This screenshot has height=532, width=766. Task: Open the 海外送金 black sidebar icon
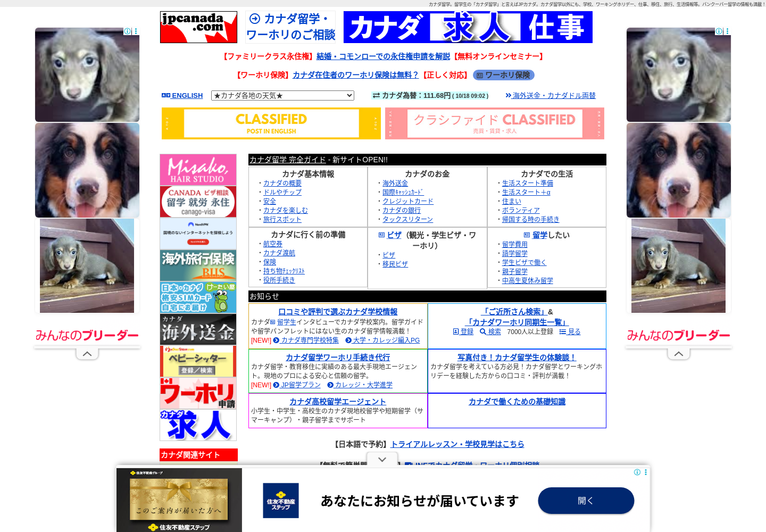pyautogui.click(x=198, y=329)
